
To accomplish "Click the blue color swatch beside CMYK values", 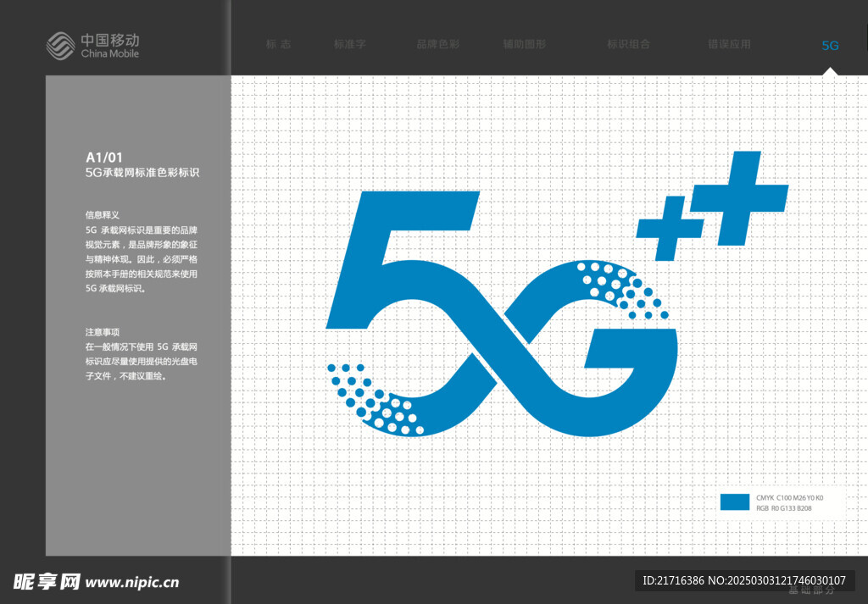I will click(735, 502).
